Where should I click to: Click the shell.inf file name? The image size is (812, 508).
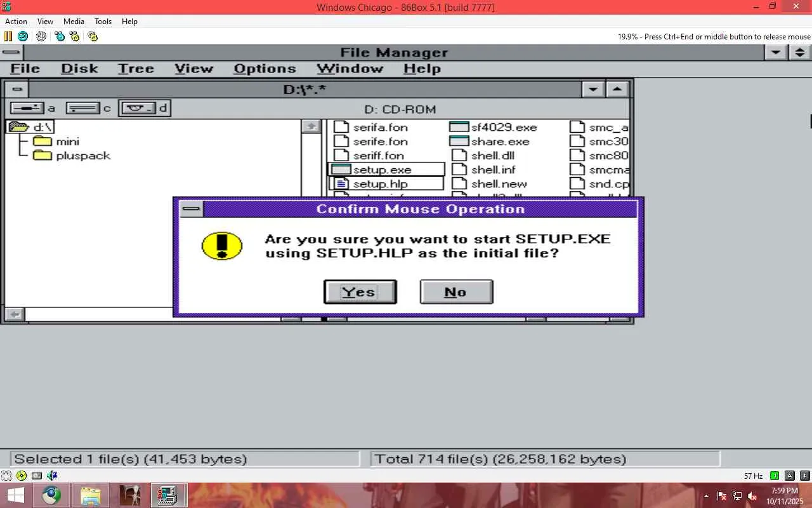click(494, 170)
